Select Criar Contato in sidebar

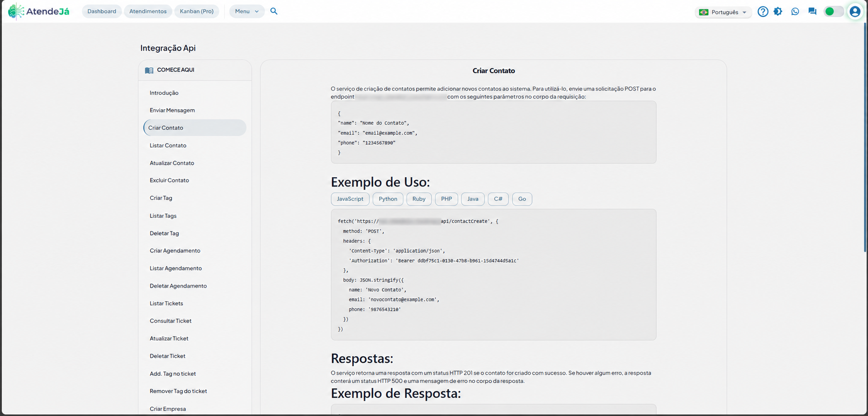click(195, 128)
